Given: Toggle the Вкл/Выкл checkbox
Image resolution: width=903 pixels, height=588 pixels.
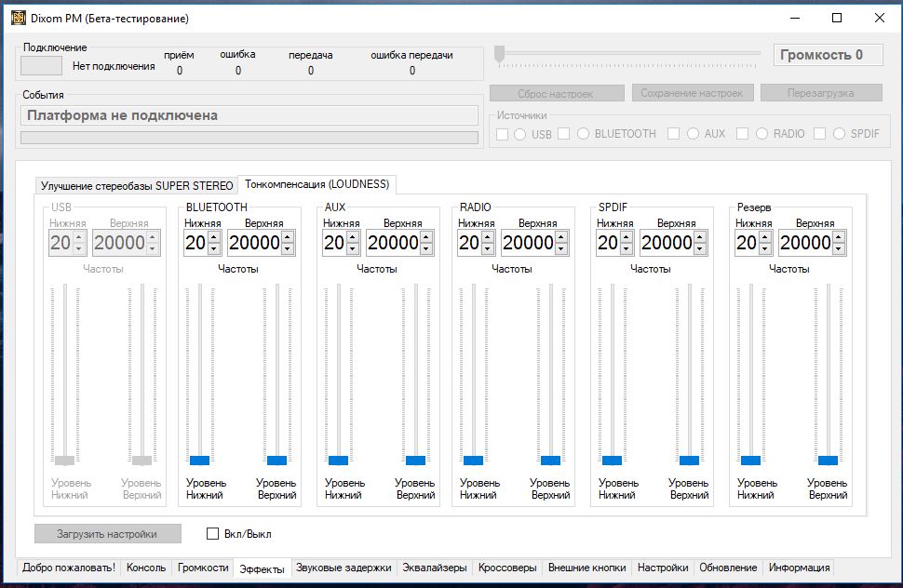Looking at the screenshot, I should coord(212,534).
